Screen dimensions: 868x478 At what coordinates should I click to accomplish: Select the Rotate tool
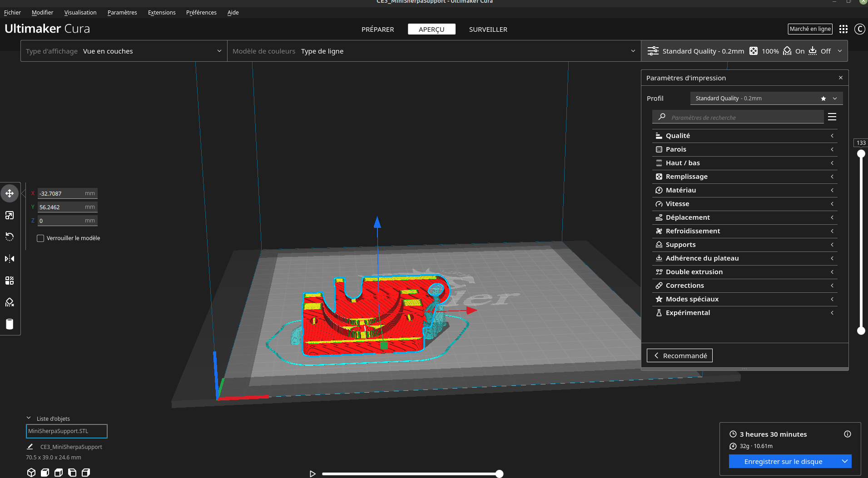coord(10,237)
